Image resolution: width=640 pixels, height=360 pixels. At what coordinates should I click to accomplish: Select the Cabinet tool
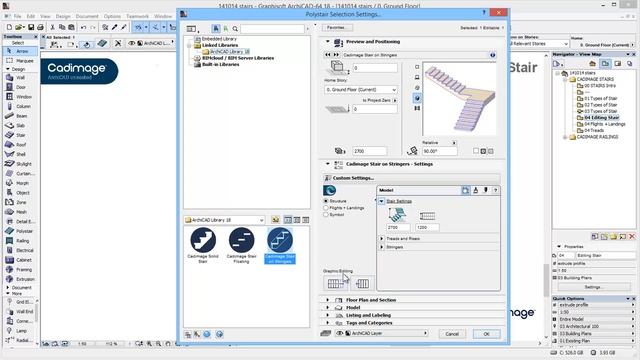pos(20,260)
